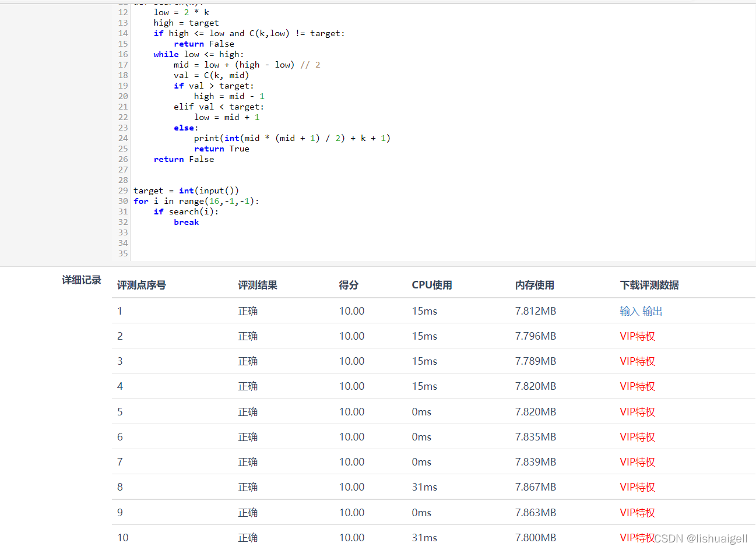Viewport: 756px width, 550px height.
Task: Click the 'break' keyword on line 32
Action: (x=187, y=222)
